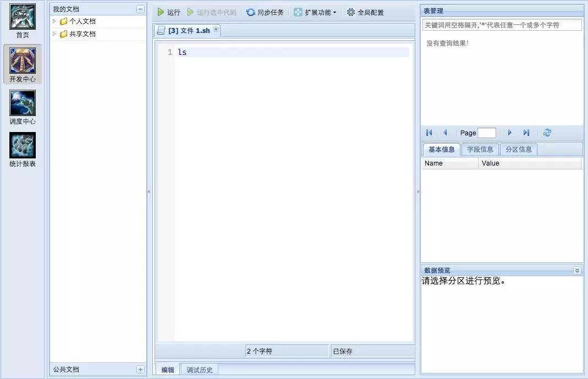Open the 扩展功能 dropdown menu

point(315,12)
